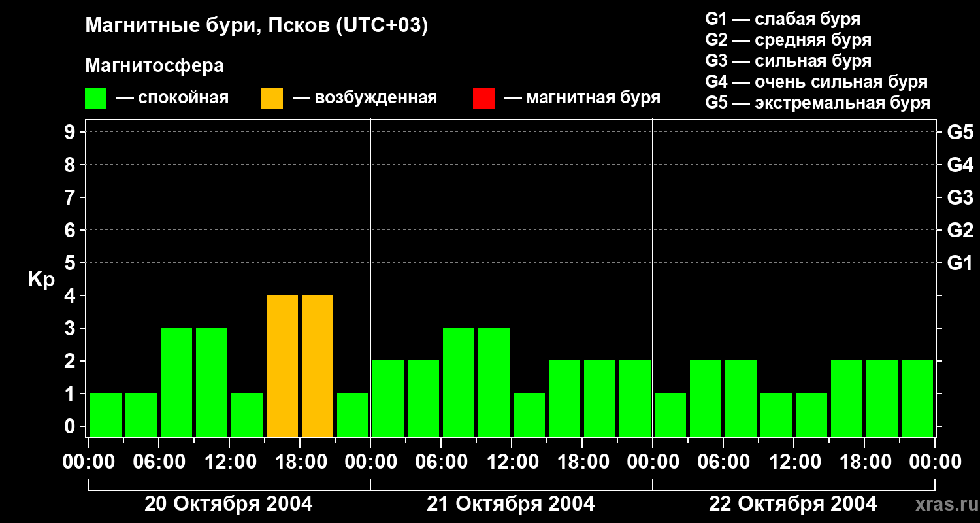The image size is (980, 523).
Task: Click the value 0 on the Kp axis
Action: click(x=71, y=426)
